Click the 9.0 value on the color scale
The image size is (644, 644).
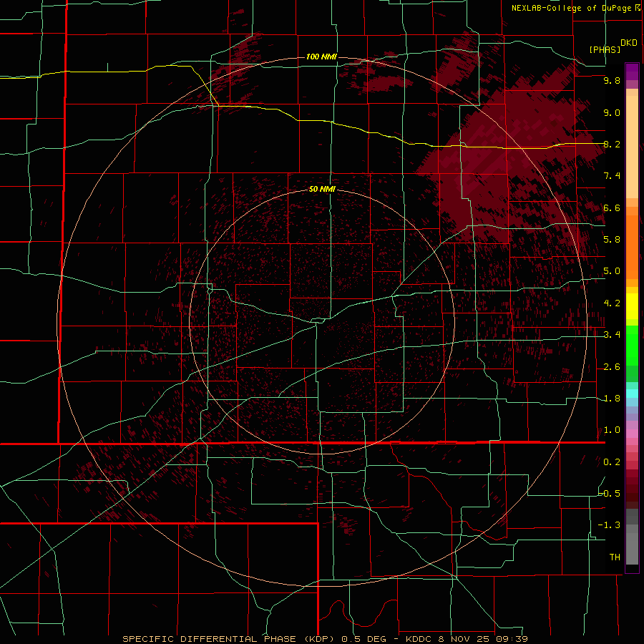click(x=612, y=112)
